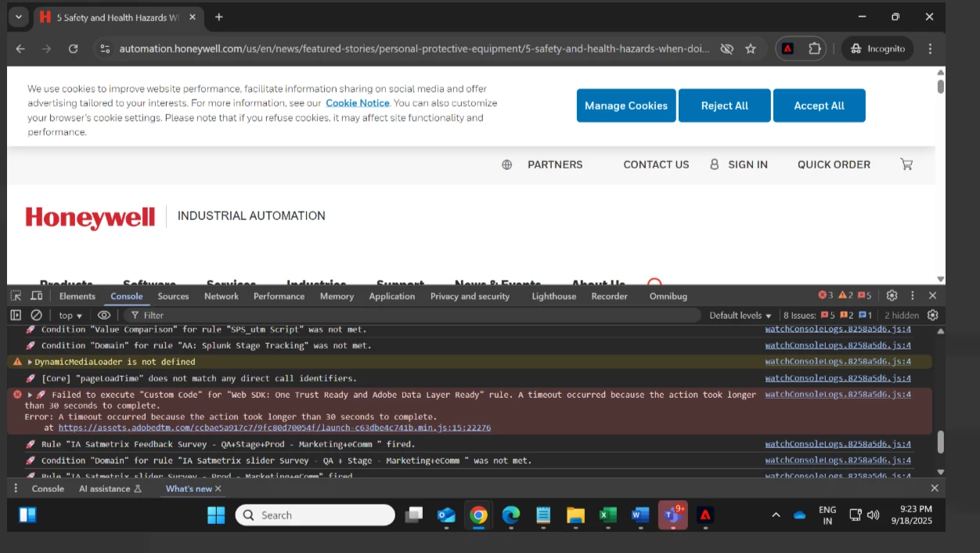The width and height of the screenshot is (980, 553).
Task: Click the Windows taskbar Search box
Action: point(315,515)
